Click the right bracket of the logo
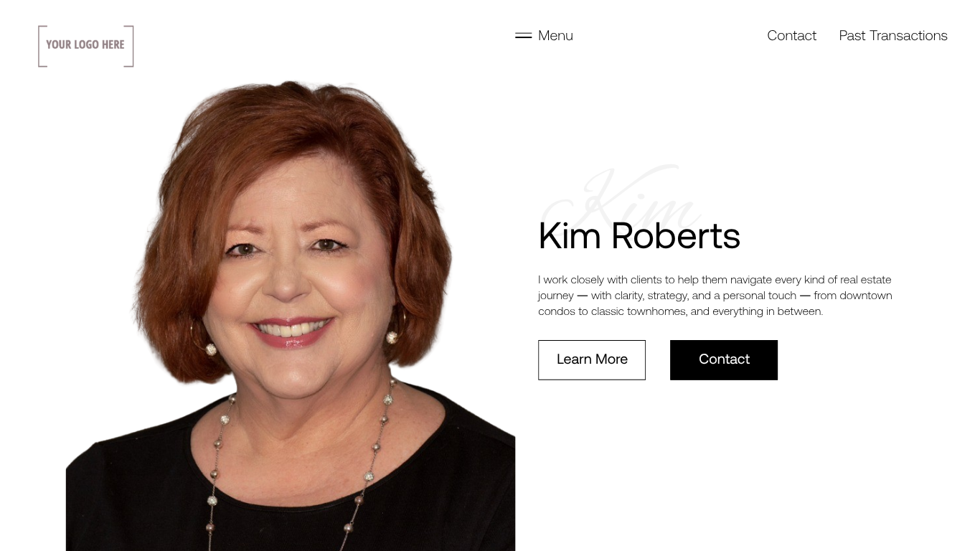The image size is (980, 551). (x=129, y=46)
